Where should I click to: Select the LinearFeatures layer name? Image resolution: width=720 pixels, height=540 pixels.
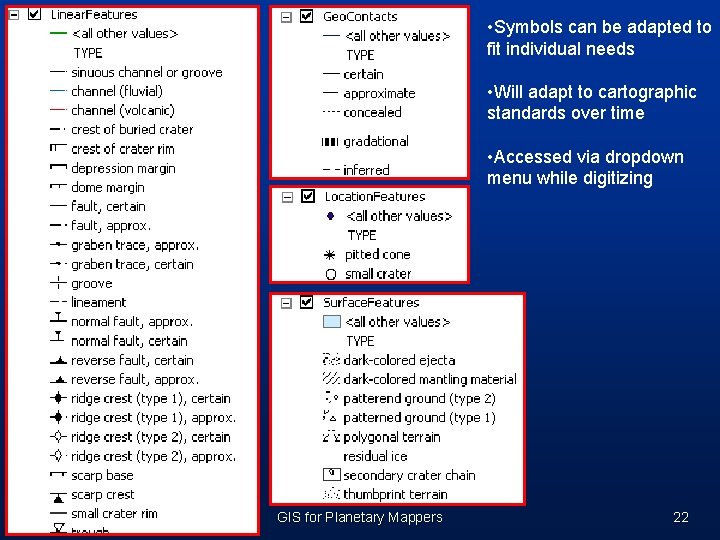tap(94, 15)
